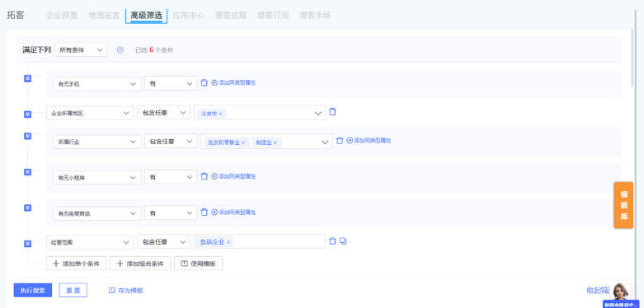Image resolution: width=644 pixels, height=308 pixels.
Task: Click the 已选 6 个条件 text
Action: pos(154,50)
